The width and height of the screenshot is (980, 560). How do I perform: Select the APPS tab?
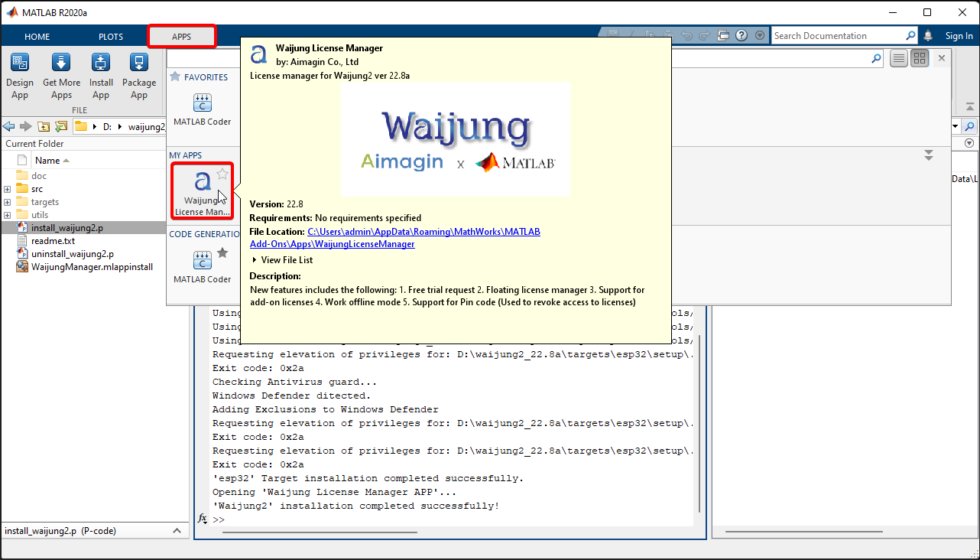181,37
